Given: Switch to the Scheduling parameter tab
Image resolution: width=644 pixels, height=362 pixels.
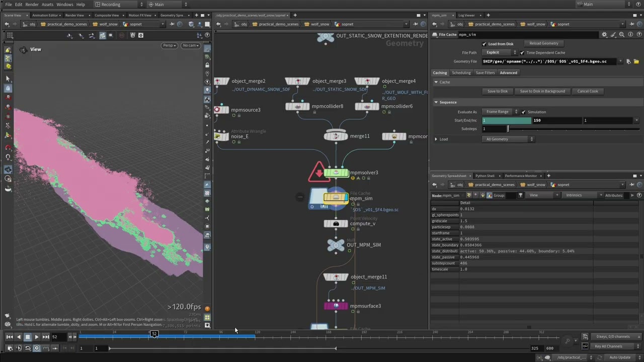Looking at the screenshot, I should coord(461,73).
